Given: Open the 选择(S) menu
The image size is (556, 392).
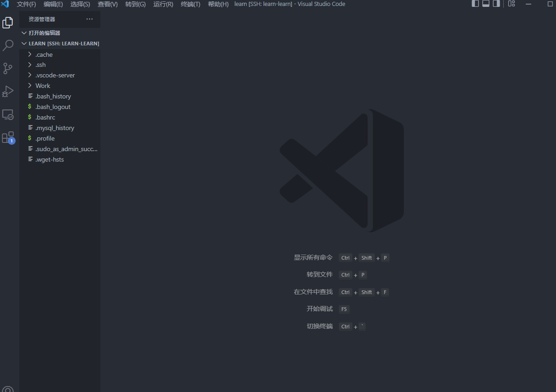Looking at the screenshot, I should 80,4.
